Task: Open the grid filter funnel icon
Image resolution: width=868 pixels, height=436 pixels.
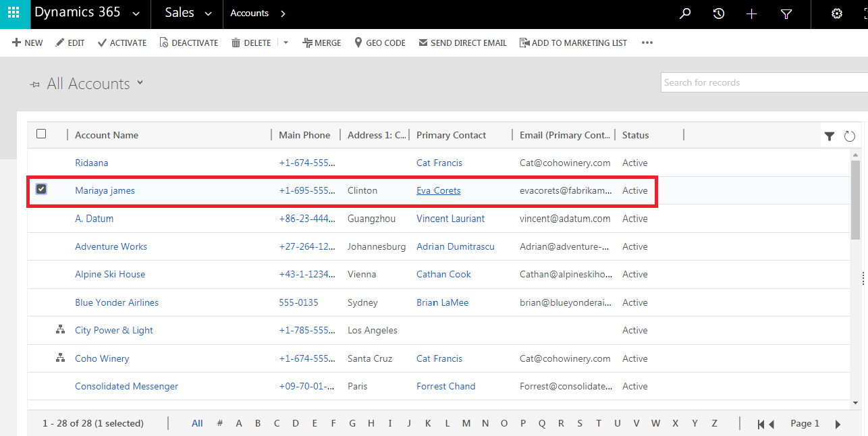Action: point(830,136)
